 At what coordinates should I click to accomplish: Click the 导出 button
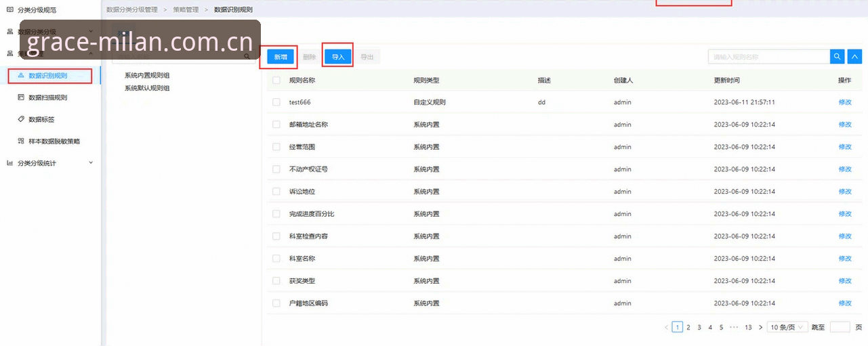[367, 57]
